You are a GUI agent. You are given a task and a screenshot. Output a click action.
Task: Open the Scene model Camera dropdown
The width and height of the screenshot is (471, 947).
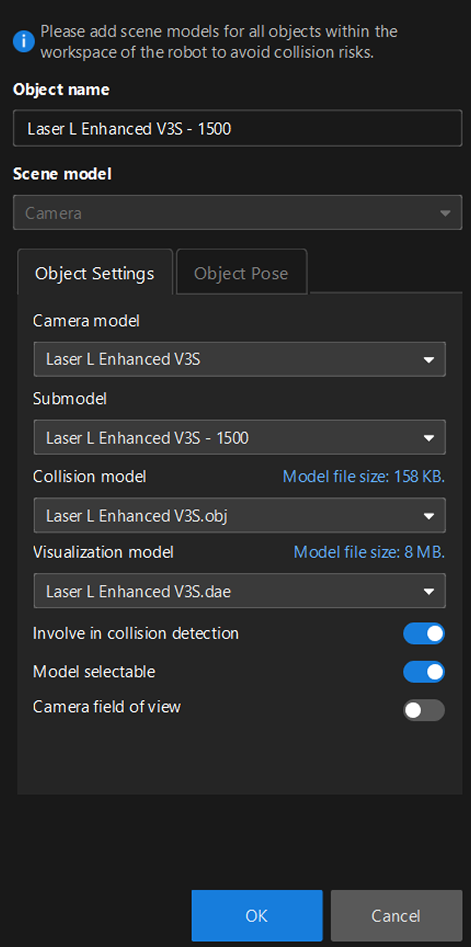(x=237, y=213)
